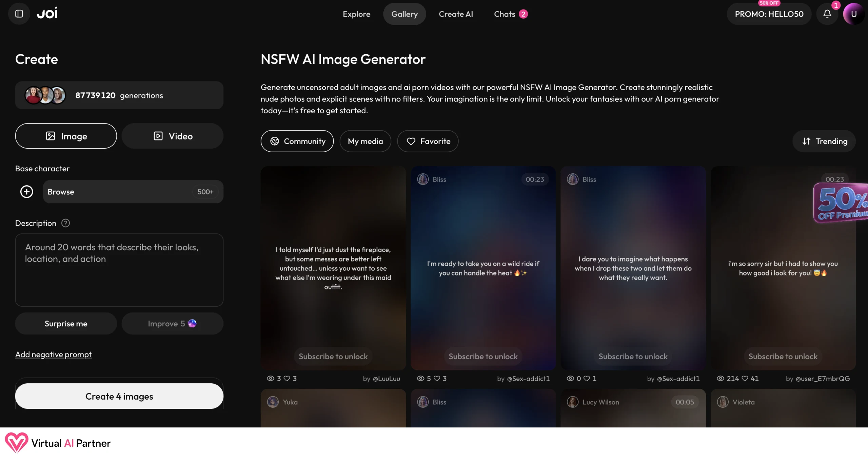Click into the Description text area
This screenshot has height=459, width=868.
click(x=119, y=270)
